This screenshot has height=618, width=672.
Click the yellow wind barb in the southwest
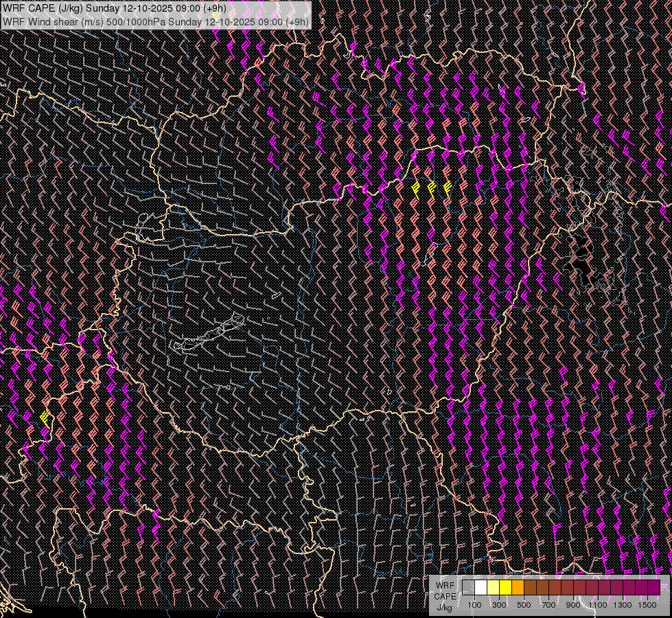45,417
